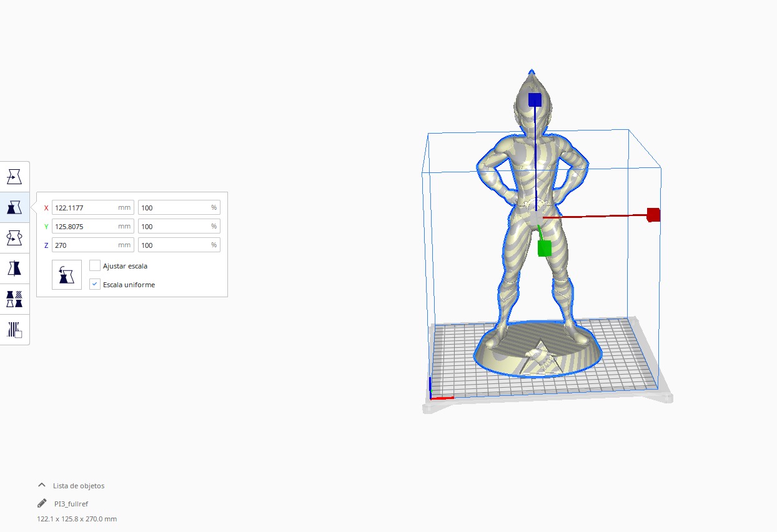777x532 pixels.
Task: Select the Move tool in left toolbar
Action: pos(14,177)
